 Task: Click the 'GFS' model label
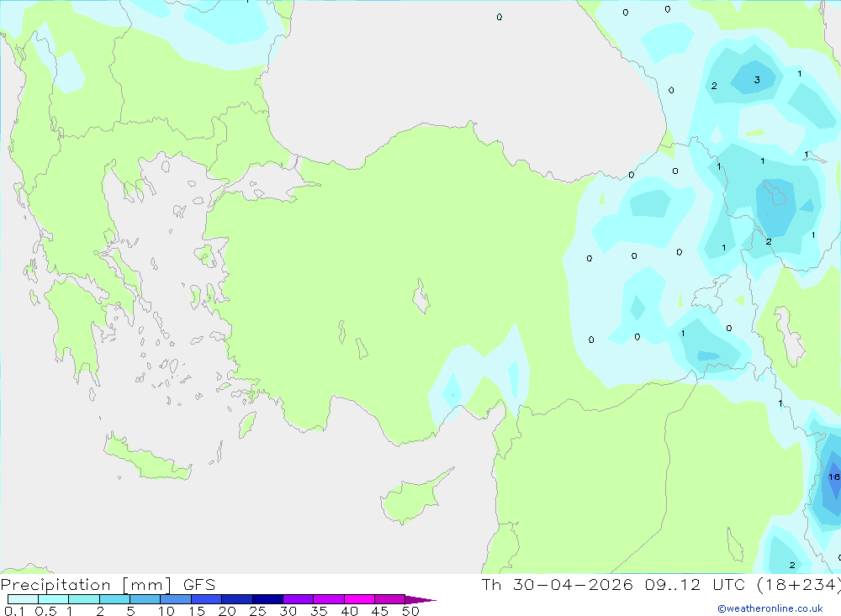pyautogui.click(x=199, y=584)
